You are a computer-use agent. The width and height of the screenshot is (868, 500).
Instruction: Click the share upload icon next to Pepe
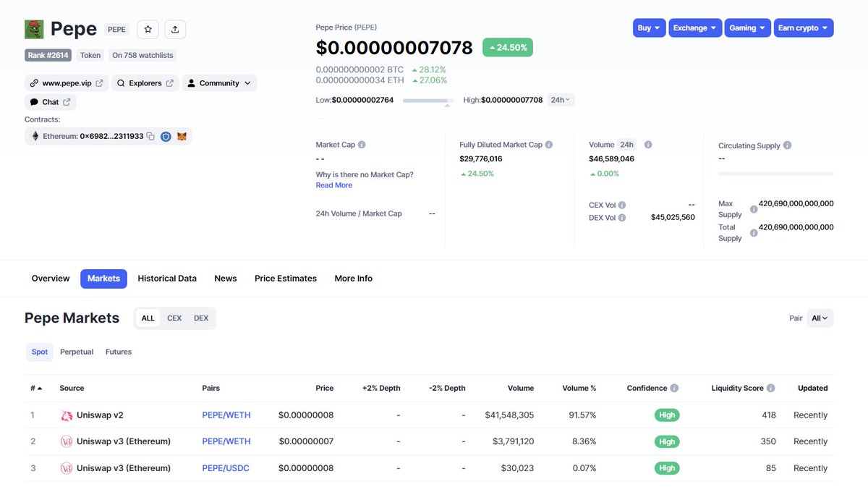point(176,29)
